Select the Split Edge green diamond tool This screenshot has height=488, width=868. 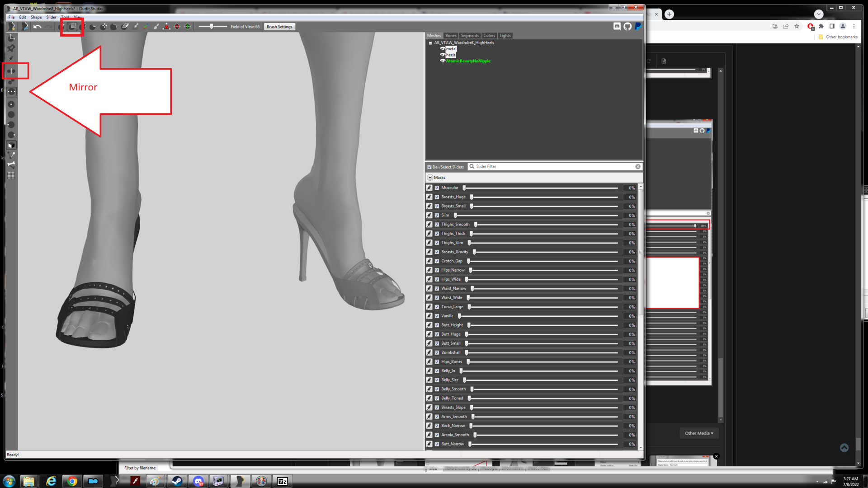(x=188, y=27)
